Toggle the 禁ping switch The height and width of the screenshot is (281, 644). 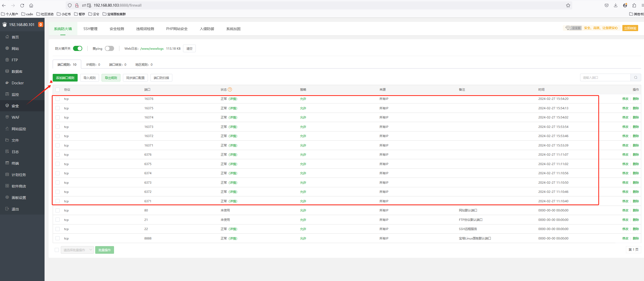pyautogui.click(x=109, y=48)
